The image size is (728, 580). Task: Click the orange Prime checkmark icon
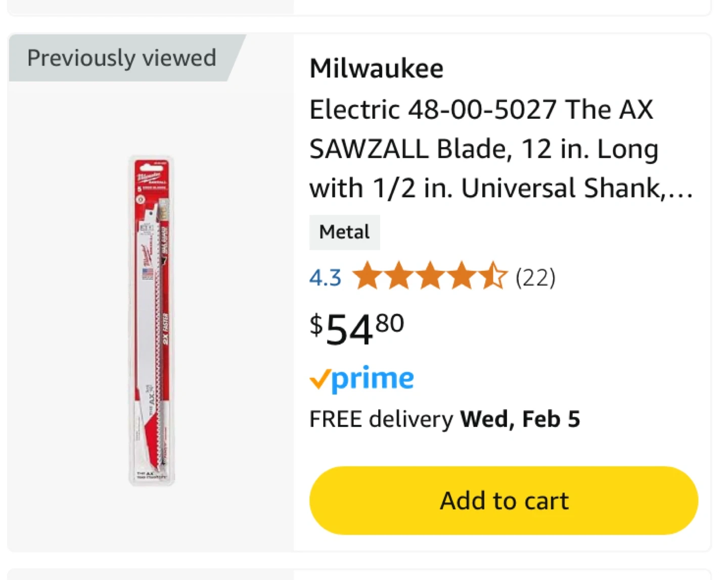[x=320, y=379]
